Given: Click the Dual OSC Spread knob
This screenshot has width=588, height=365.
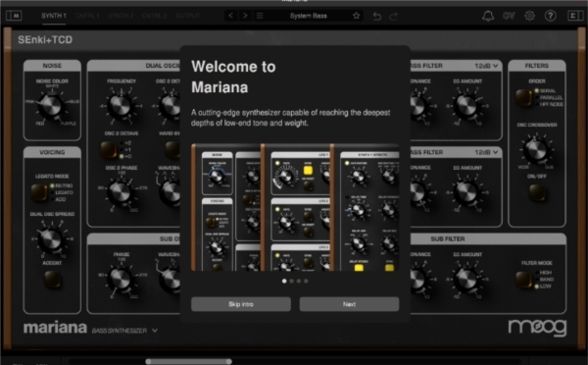Looking at the screenshot, I should 51,238.
